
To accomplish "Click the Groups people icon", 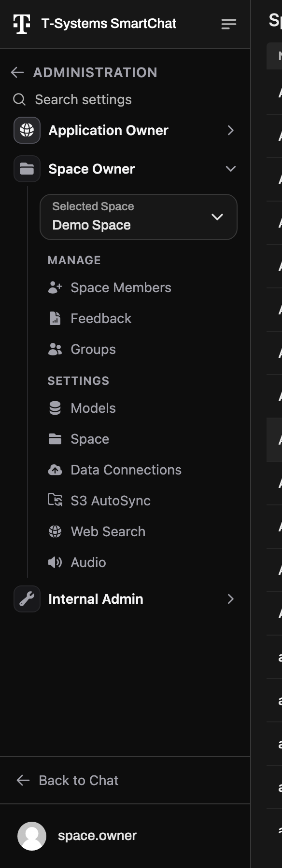I will pos(55,349).
